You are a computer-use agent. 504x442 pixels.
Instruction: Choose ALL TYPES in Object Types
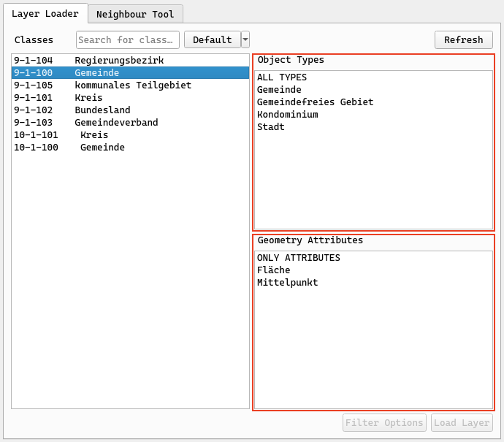coord(373,77)
